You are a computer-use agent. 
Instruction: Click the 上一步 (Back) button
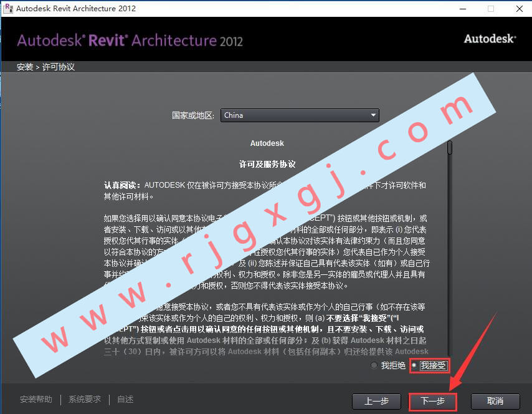(376, 401)
